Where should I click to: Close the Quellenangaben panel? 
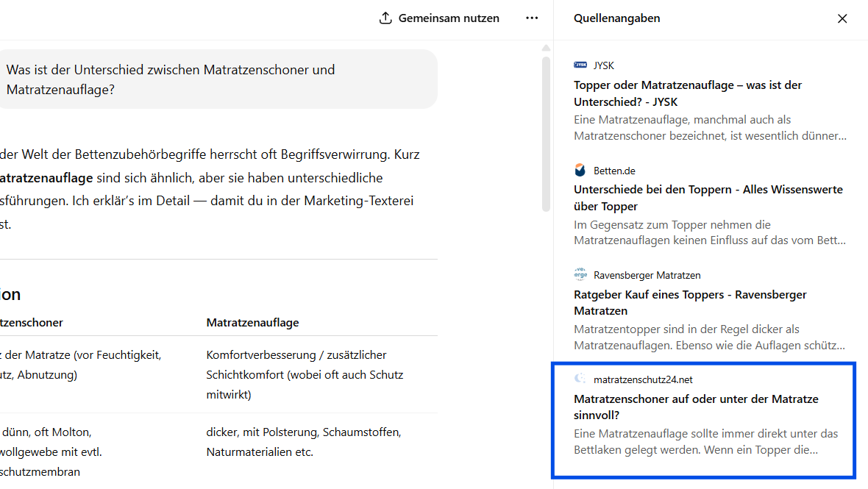pos(842,18)
